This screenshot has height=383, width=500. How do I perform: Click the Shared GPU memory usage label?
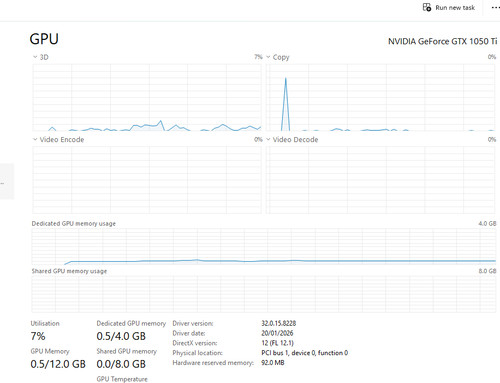pos(69,271)
